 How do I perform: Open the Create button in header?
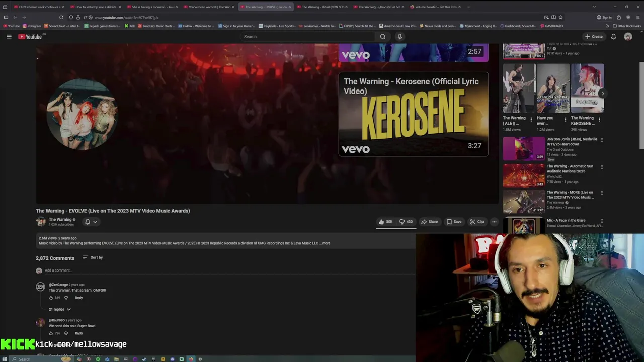coord(594,36)
